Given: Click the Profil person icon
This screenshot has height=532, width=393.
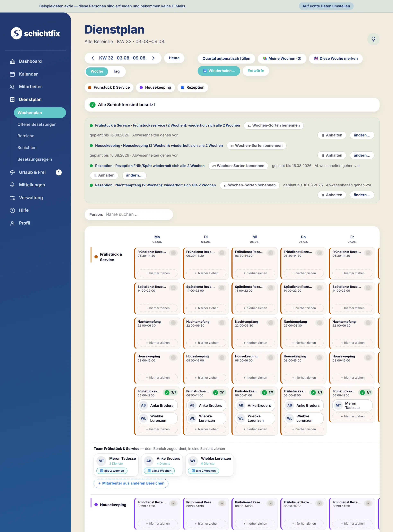Looking at the screenshot, I should click(12, 223).
